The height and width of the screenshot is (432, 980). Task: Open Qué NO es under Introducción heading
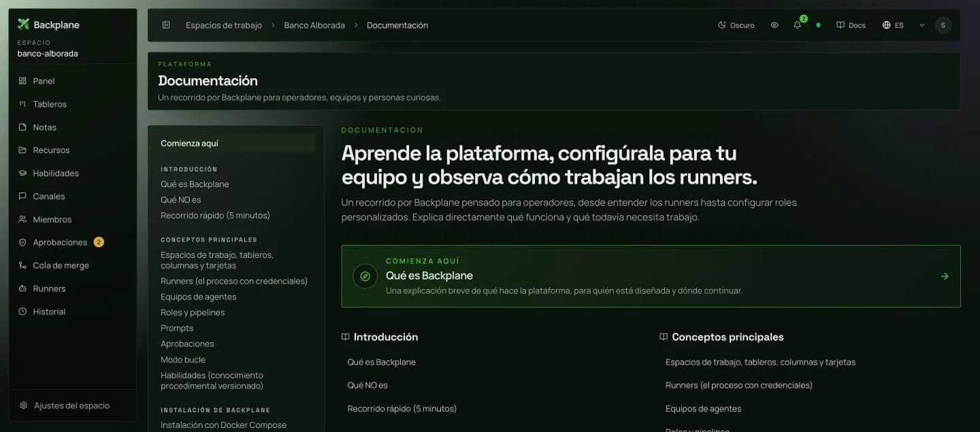[367, 385]
